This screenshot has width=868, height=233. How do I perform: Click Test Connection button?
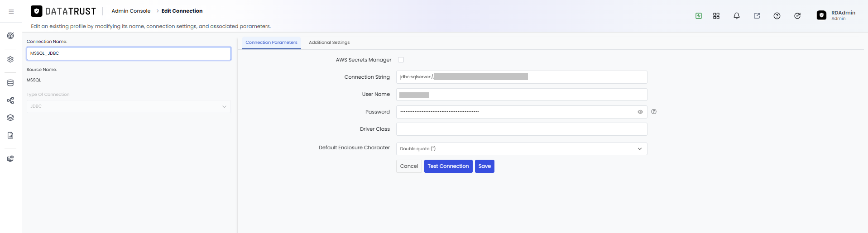pos(448,166)
